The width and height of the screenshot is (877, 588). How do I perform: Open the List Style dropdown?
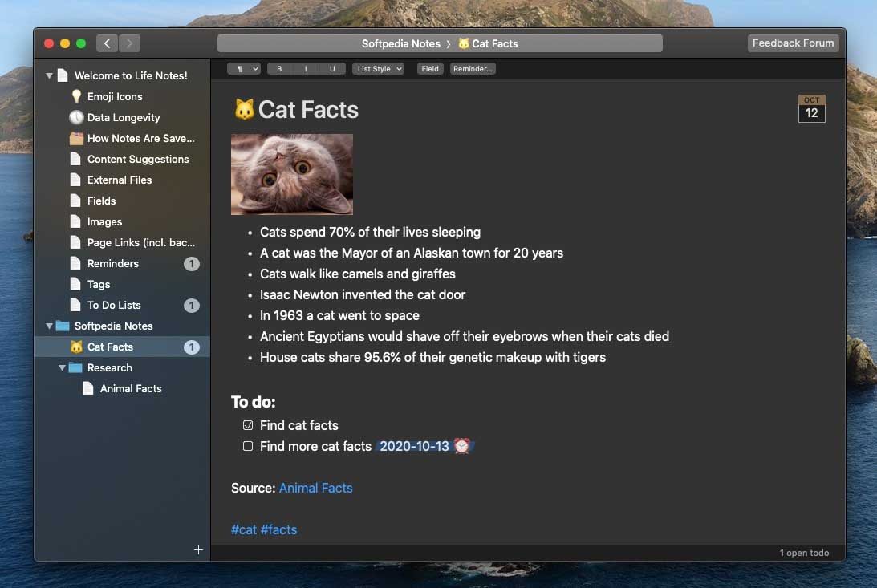[378, 69]
